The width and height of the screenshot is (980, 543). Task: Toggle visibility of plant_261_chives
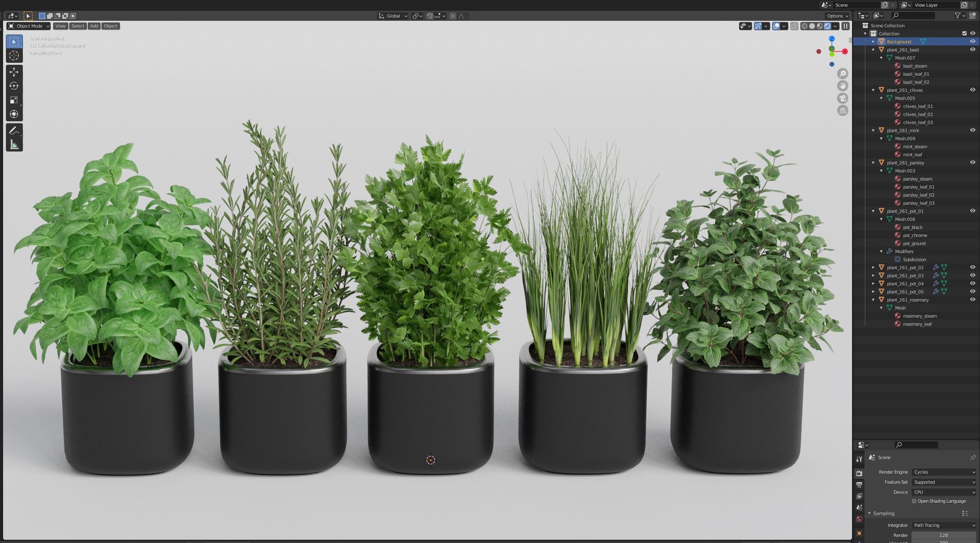972,90
